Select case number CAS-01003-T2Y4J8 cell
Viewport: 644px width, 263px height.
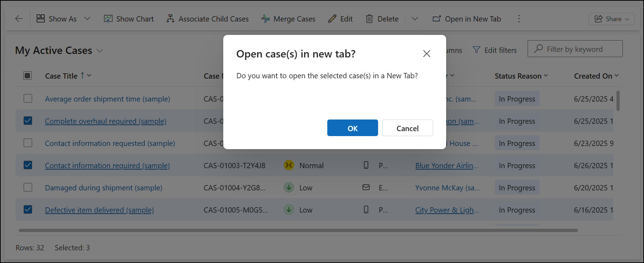pyautogui.click(x=235, y=166)
